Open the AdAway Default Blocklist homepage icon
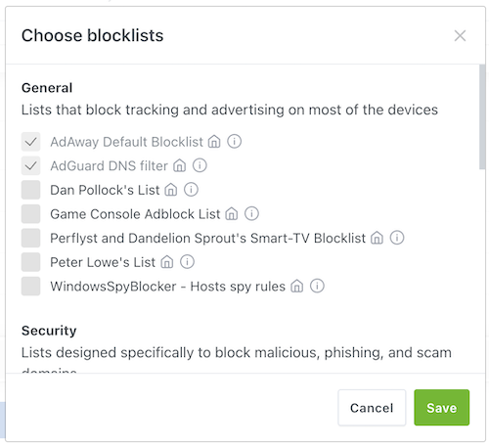The width and height of the screenshot is (489, 448). (x=214, y=142)
